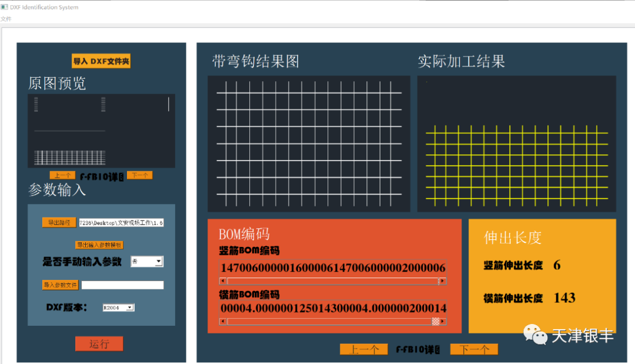Click the 伸出长度 heading
The height and width of the screenshot is (364, 635).
pyautogui.click(x=513, y=238)
